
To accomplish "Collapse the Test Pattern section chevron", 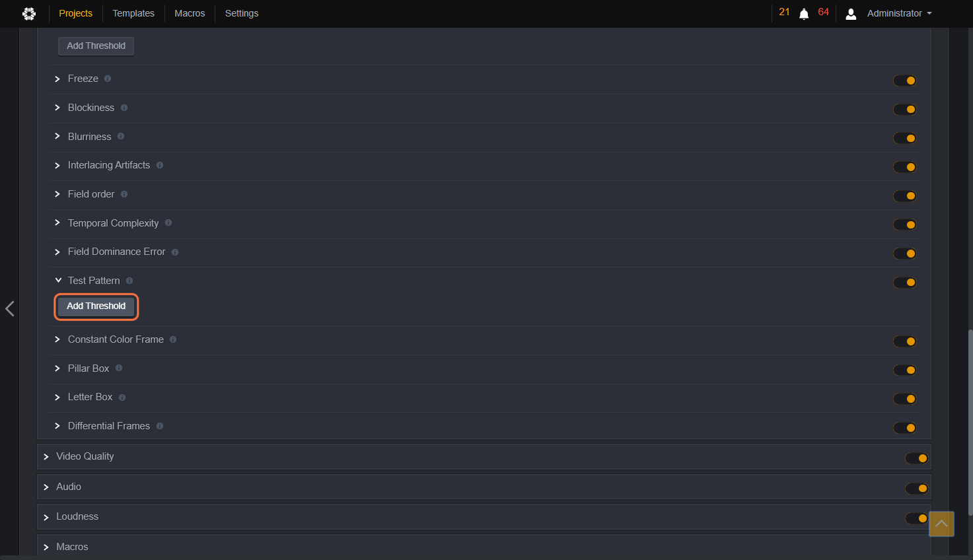I will click(57, 281).
